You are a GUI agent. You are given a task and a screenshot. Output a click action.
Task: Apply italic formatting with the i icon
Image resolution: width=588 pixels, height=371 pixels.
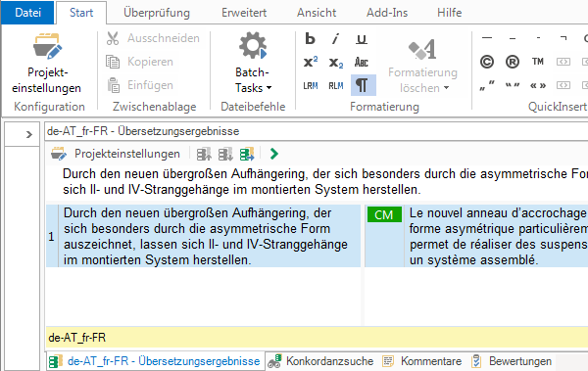pos(335,38)
